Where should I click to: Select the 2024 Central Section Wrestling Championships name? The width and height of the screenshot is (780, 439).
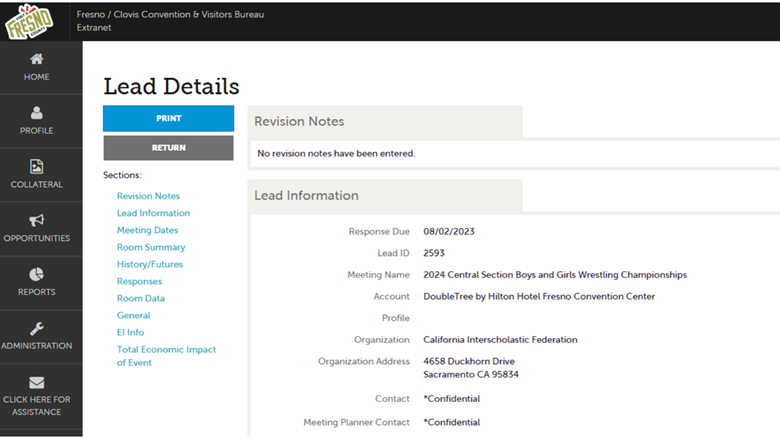pyautogui.click(x=555, y=274)
